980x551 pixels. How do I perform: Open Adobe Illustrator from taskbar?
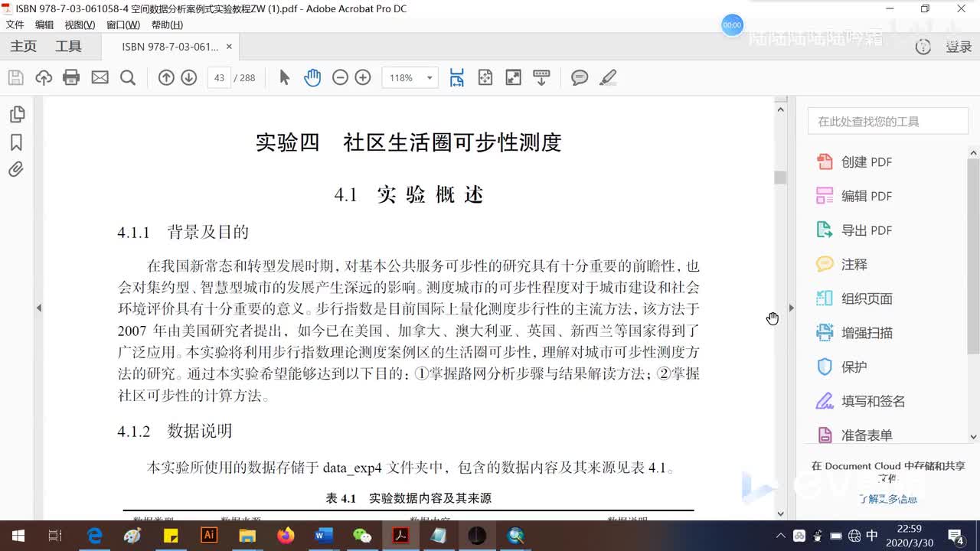tap(209, 536)
